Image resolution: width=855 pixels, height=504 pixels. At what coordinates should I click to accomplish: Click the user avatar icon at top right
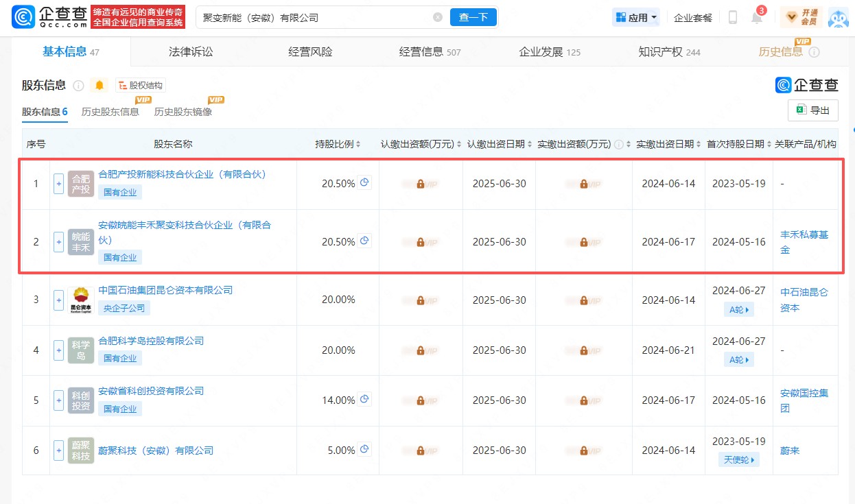[839, 18]
